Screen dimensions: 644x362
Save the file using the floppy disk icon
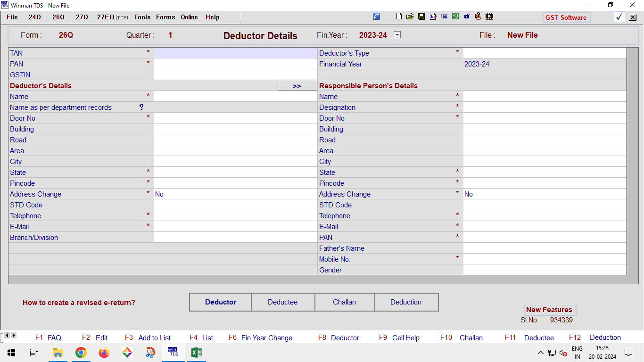[x=421, y=16]
